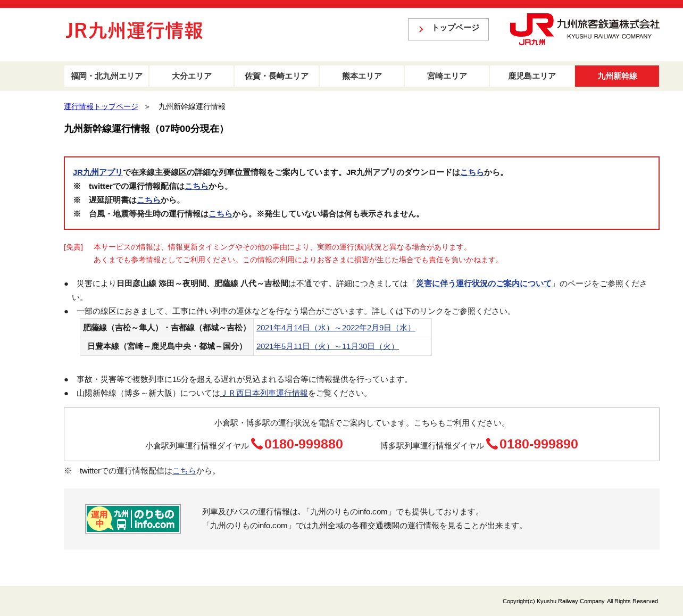Click the [免責] disclaimer label
Viewport: 683px width, 616px height.
[73, 247]
